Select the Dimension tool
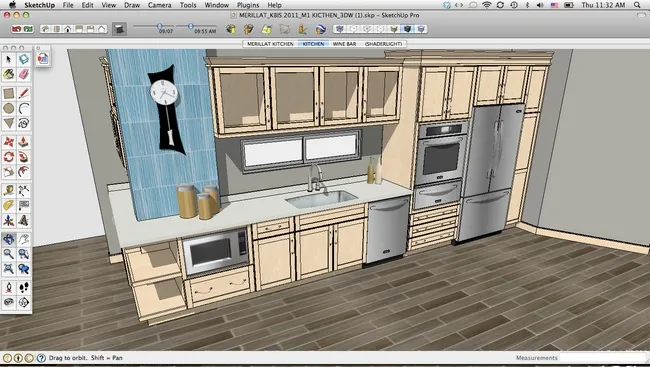This screenshot has height=367, width=650. pyautogui.click(x=24, y=191)
